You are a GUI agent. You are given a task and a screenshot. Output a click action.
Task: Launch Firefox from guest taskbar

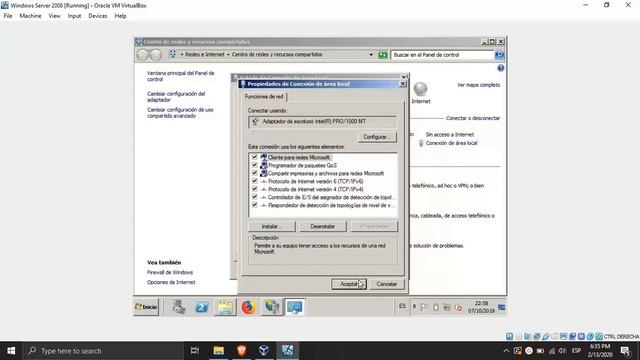[248, 307]
